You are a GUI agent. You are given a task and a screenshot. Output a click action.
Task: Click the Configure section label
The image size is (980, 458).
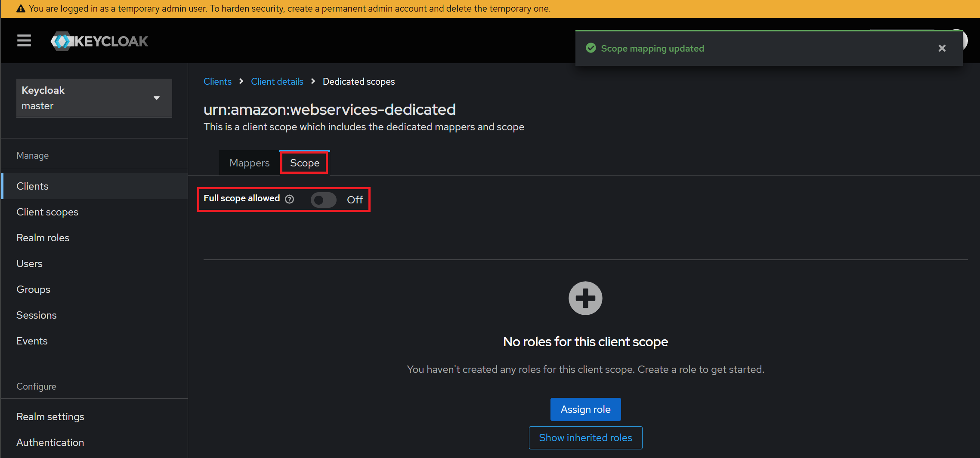pyautogui.click(x=36, y=387)
